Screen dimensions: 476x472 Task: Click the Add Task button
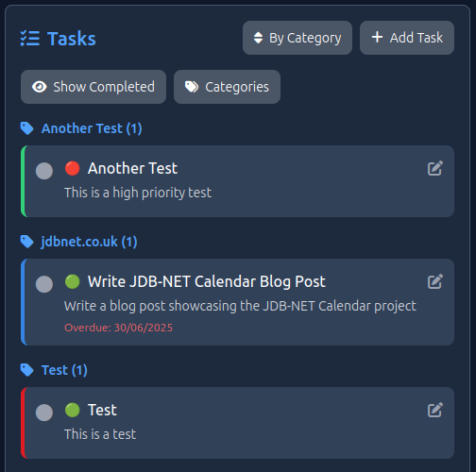tap(407, 38)
